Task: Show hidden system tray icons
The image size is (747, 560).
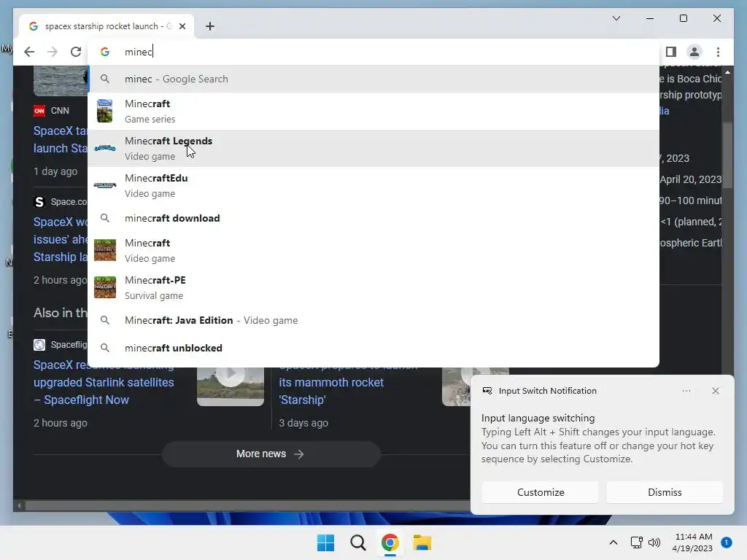Action: 613,542
